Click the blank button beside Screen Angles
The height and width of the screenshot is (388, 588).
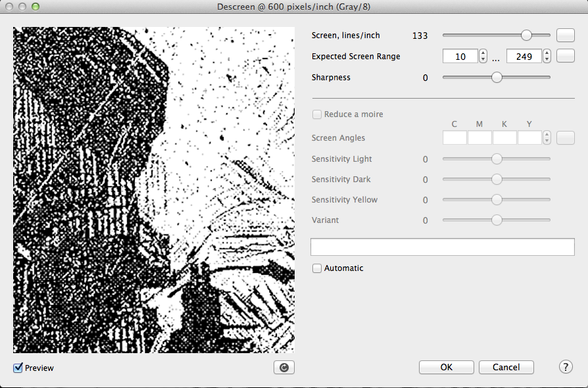[566, 137]
